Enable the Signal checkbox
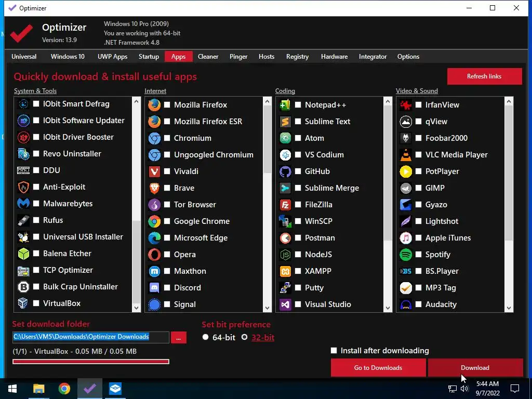This screenshot has height=399, width=532. tap(167, 304)
